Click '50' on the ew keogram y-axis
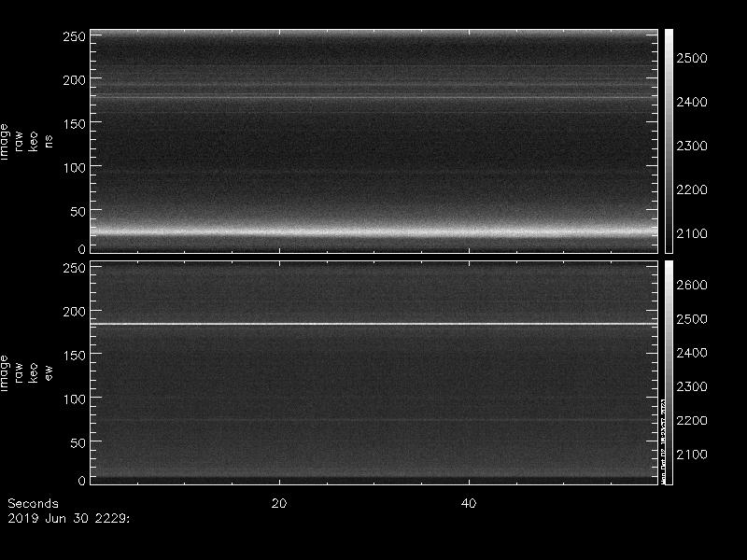Screen dimensions: 747x560 pos(78,442)
